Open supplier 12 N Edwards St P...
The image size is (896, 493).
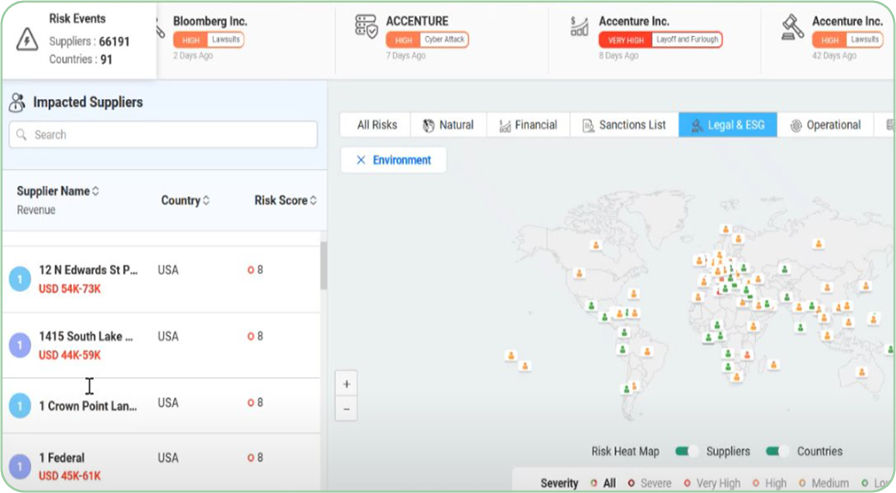click(88, 270)
